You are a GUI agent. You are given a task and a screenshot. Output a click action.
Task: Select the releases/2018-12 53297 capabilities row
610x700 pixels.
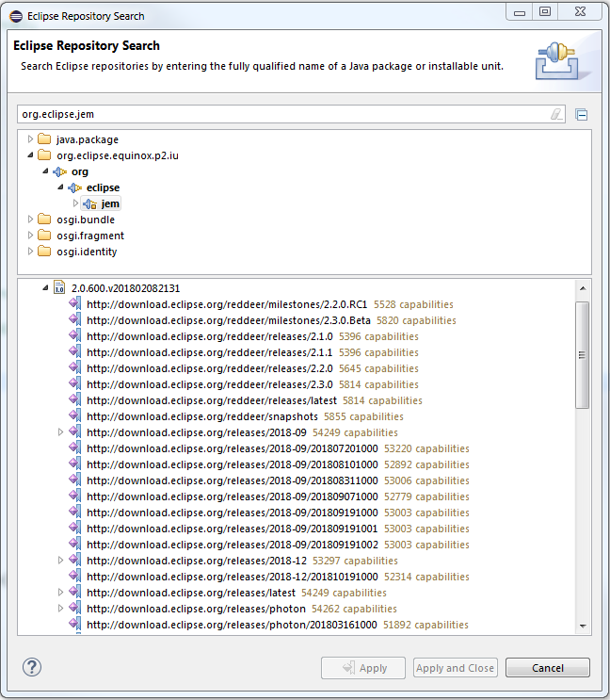coord(242,561)
